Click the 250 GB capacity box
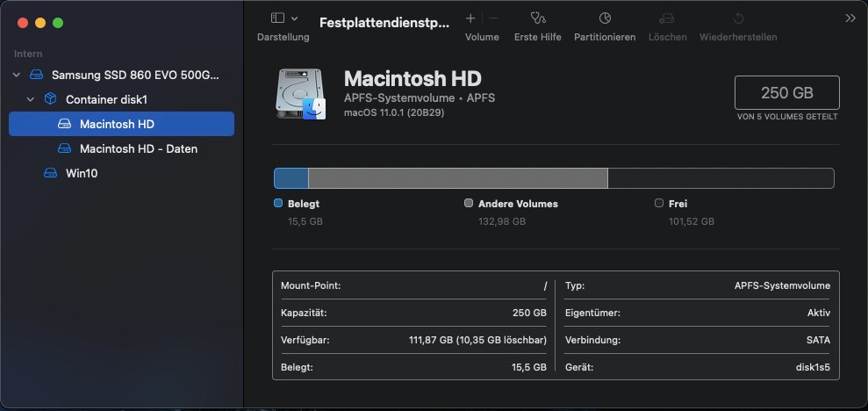This screenshot has height=411, width=868. coord(786,92)
